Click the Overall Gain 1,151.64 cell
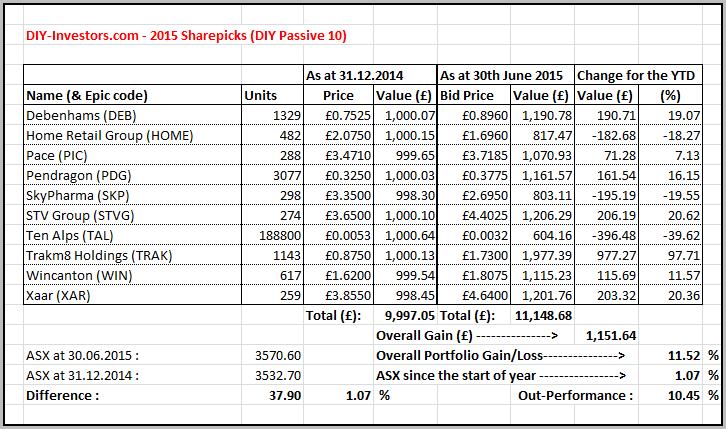726x429 pixels. (x=611, y=335)
